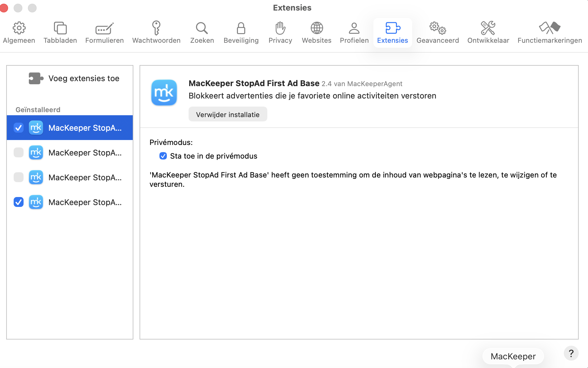Click the help question mark button
Viewport: 588px width, 368px height.
click(x=572, y=353)
